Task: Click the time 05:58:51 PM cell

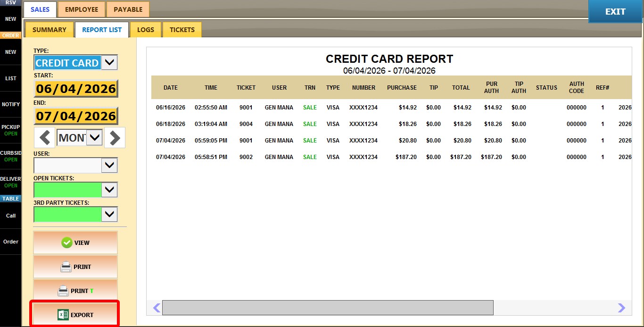Action: click(211, 157)
